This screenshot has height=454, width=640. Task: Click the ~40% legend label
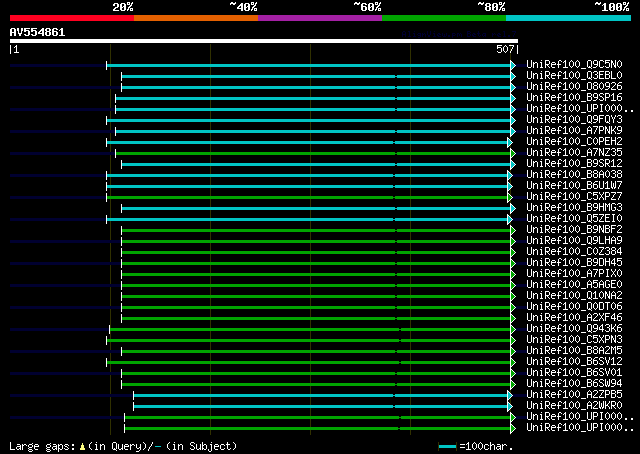click(x=244, y=7)
